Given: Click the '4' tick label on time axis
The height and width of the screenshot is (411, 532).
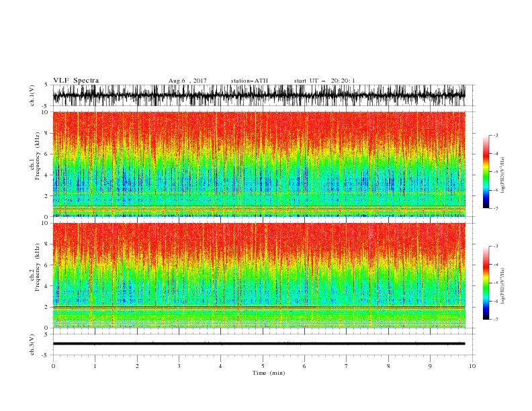Looking at the screenshot, I should tap(220, 366).
